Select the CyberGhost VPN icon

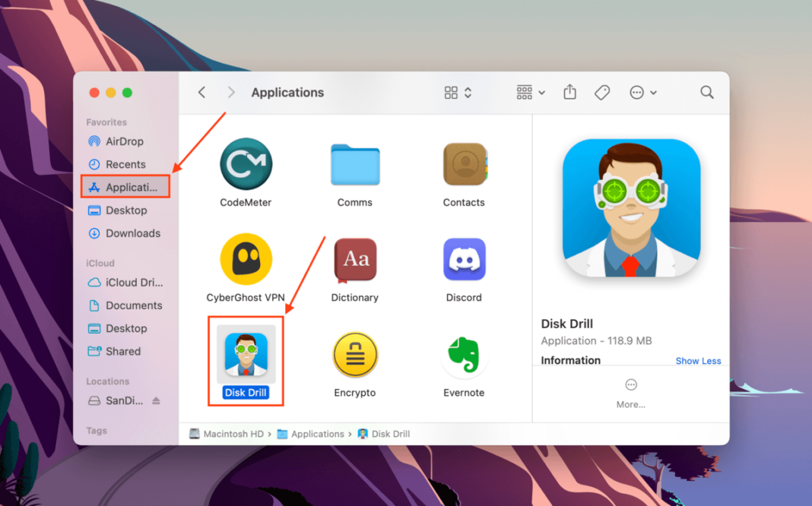click(246, 259)
